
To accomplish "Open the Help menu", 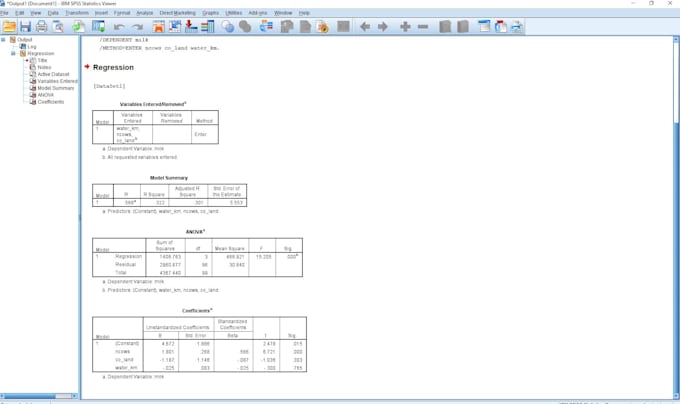I will pyautogui.click(x=304, y=13).
